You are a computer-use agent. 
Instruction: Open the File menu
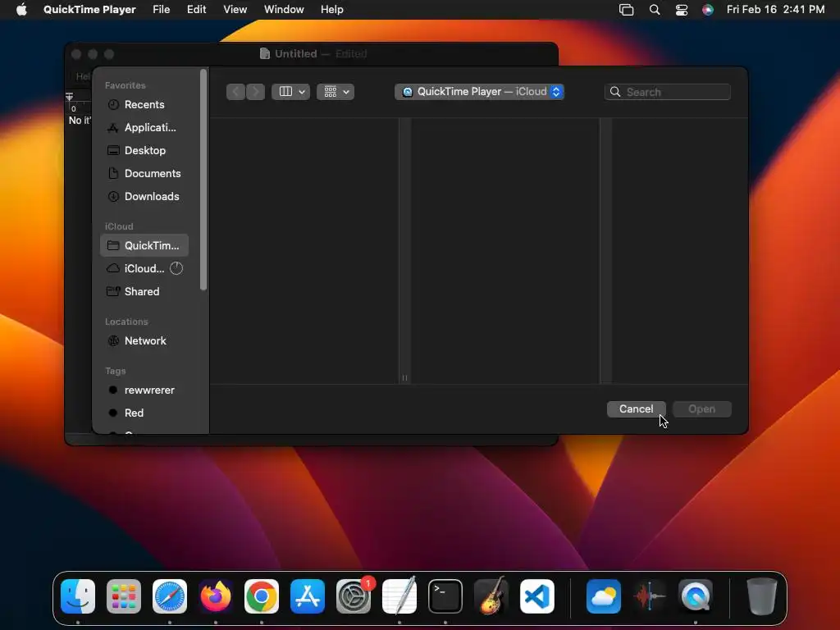click(162, 10)
